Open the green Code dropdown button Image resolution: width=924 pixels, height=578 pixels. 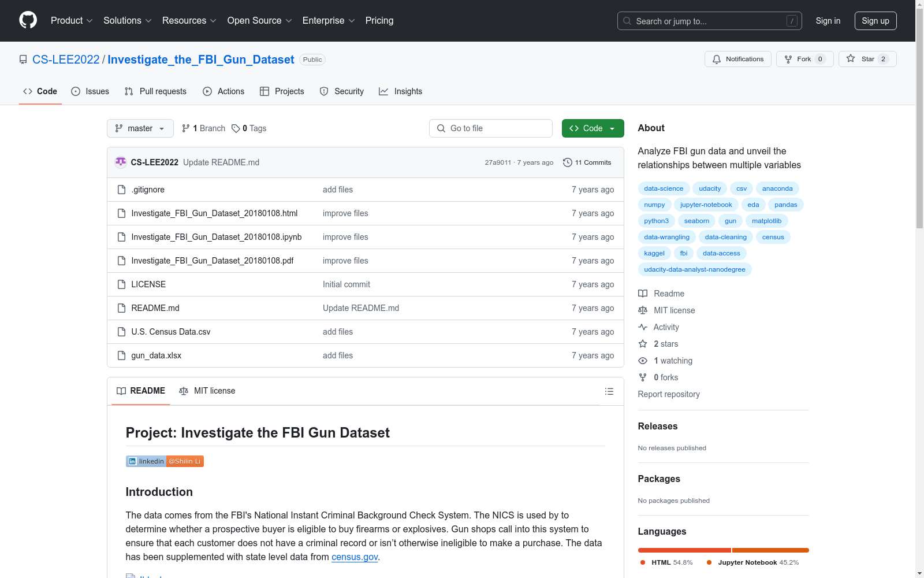(x=593, y=128)
